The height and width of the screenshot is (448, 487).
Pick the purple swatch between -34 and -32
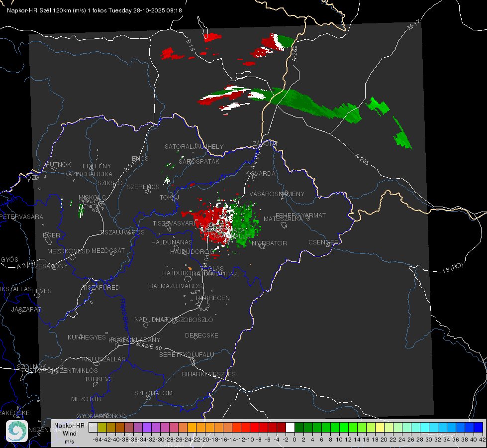tap(147, 428)
